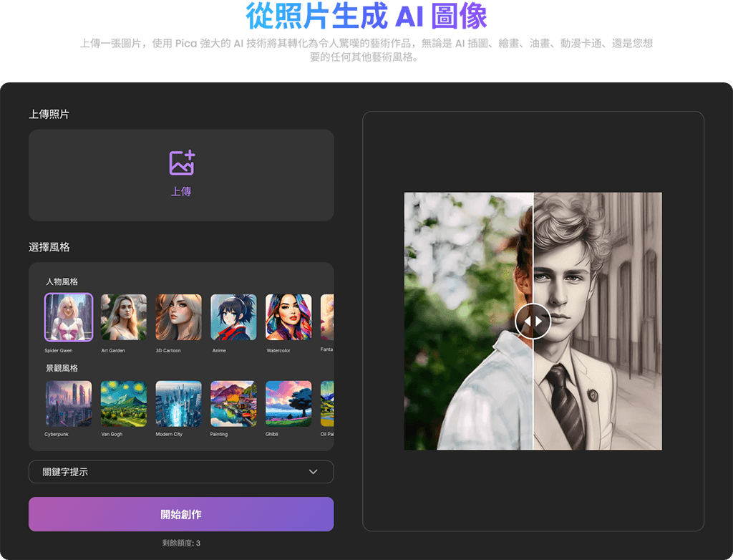This screenshot has width=733, height=560.
Task: Choose the 3D Cartoon style thumbnail
Action: point(178,317)
